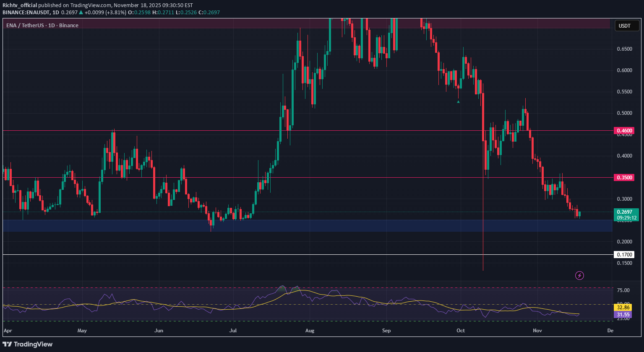Click the purple lightning bolt event icon
Screen dimensions: 644x352
click(579, 275)
